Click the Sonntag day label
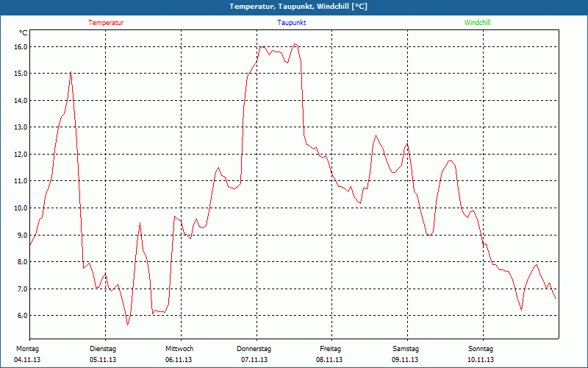The image size is (588, 368). [x=481, y=349]
